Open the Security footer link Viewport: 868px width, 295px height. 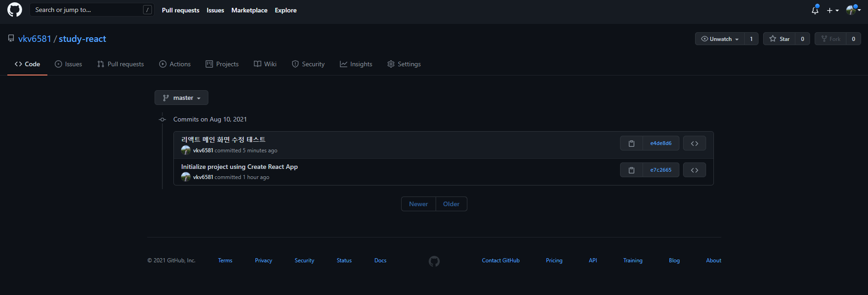[x=305, y=260]
